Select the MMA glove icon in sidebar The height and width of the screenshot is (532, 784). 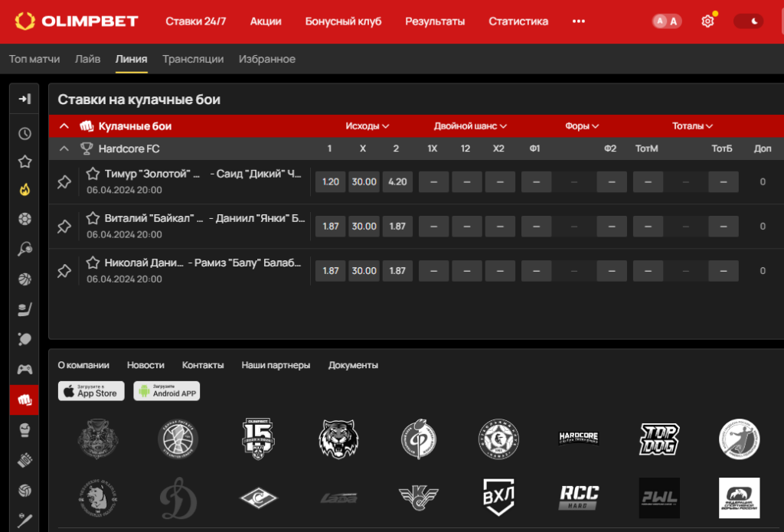coord(24,460)
